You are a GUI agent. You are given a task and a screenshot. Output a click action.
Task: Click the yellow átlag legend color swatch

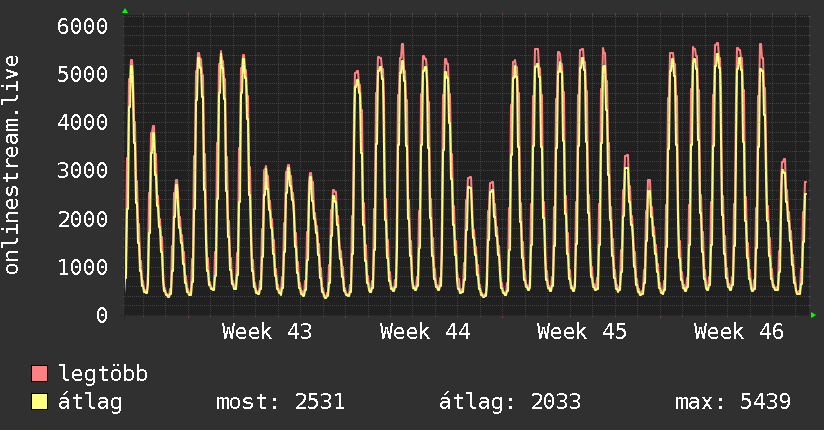click(40, 402)
